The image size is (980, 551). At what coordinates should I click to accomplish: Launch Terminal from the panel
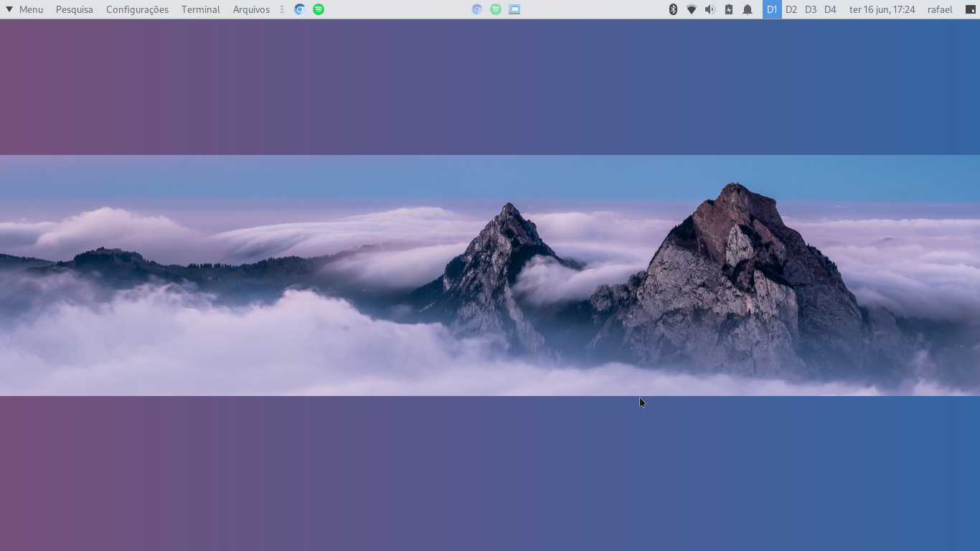coord(200,9)
